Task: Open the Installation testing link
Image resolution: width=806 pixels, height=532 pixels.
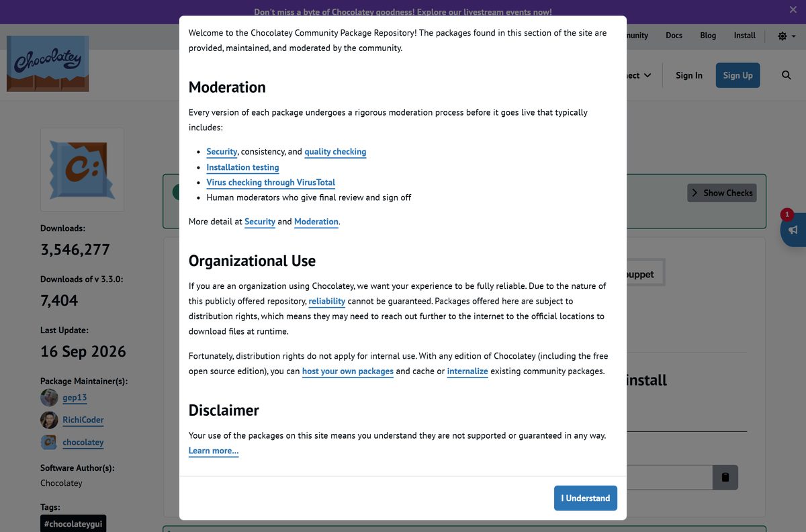Action: point(242,167)
